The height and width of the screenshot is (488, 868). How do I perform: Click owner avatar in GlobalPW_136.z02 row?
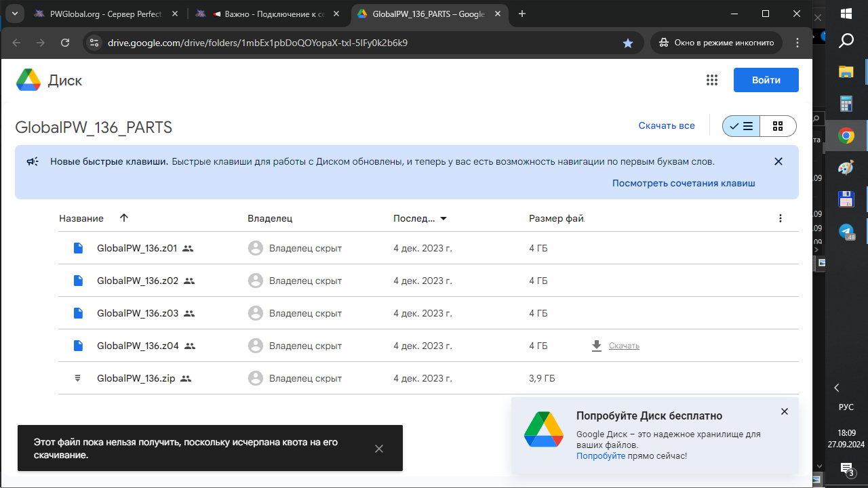click(256, 281)
